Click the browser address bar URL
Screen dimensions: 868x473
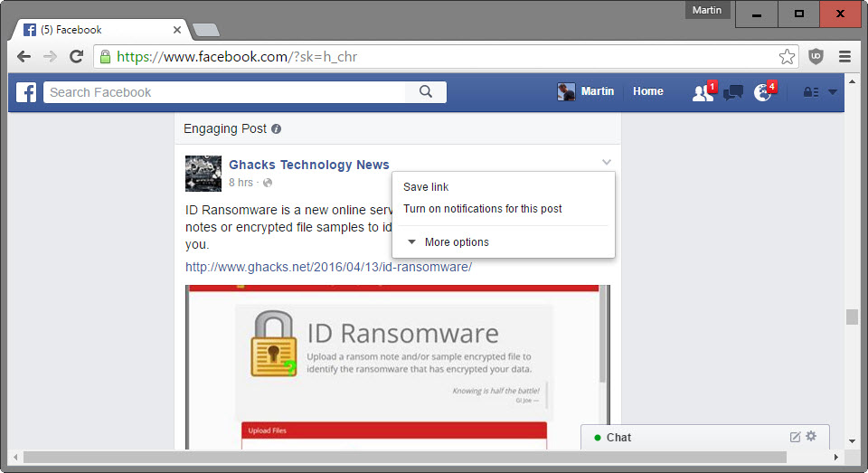tap(237, 56)
